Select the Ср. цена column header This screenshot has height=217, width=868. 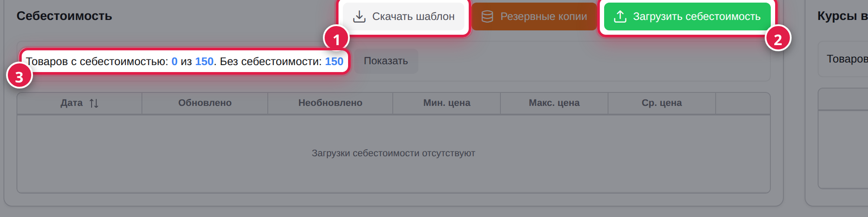pyautogui.click(x=662, y=103)
